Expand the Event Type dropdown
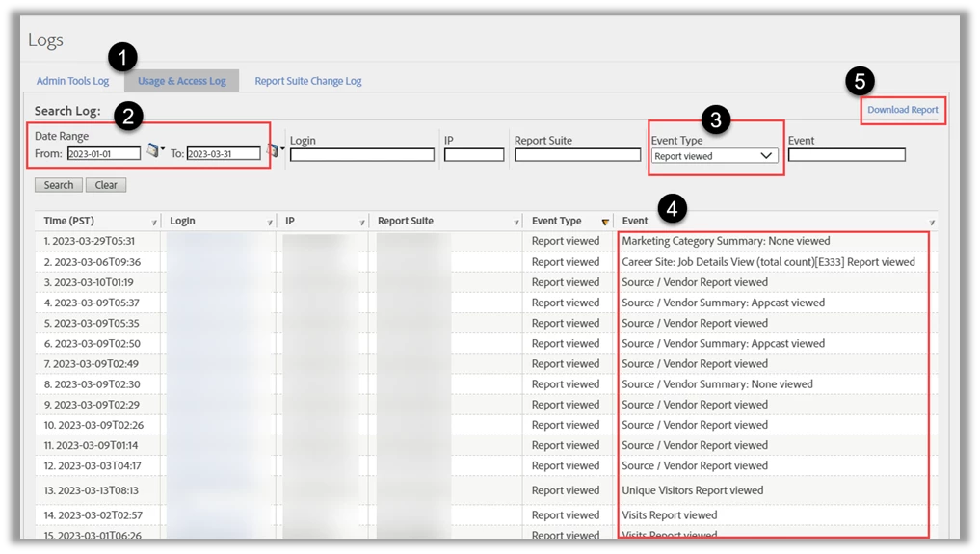The height and width of the screenshot is (554, 980). pyautogui.click(x=714, y=156)
